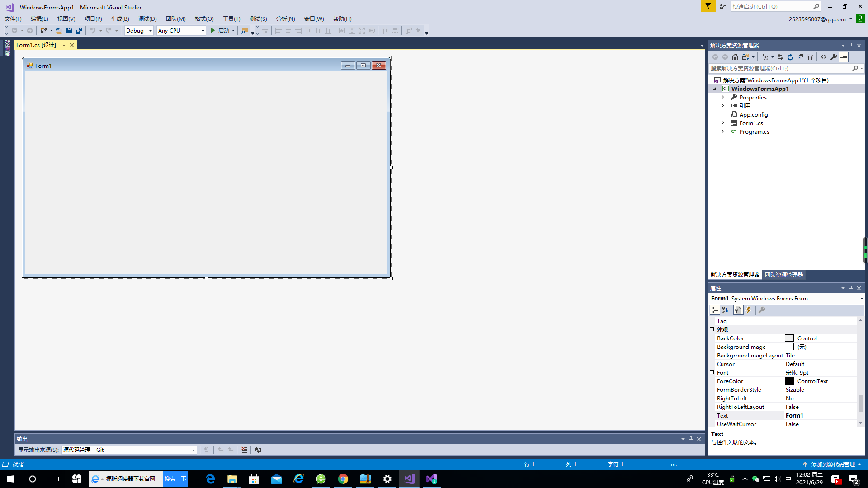Select the Events lightning icon in Properties panel
Image resolution: width=868 pixels, height=488 pixels.
pos(749,310)
